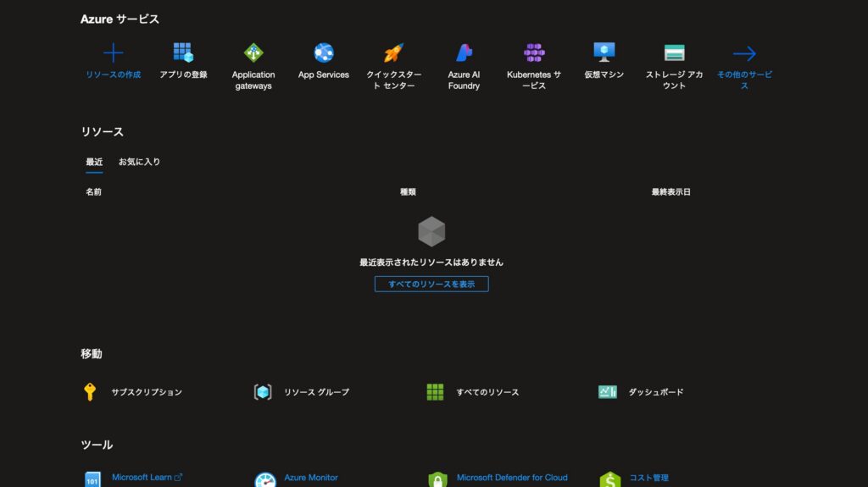Image resolution: width=868 pixels, height=487 pixels.
Task: Open the Azure AI Foundry icon
Action: pyautogui.click(x=464, y=53)
